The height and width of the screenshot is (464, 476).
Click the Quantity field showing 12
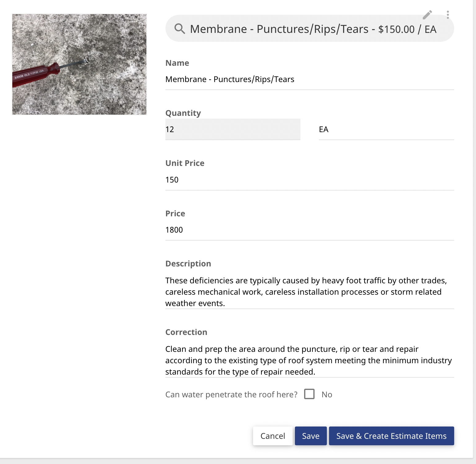[233, 129]
